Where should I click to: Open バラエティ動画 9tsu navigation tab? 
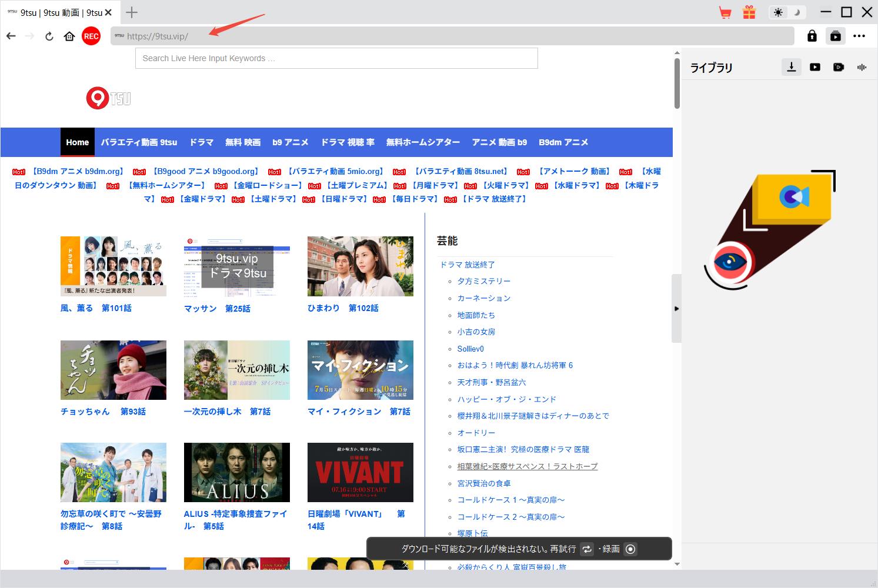(139, 142)
